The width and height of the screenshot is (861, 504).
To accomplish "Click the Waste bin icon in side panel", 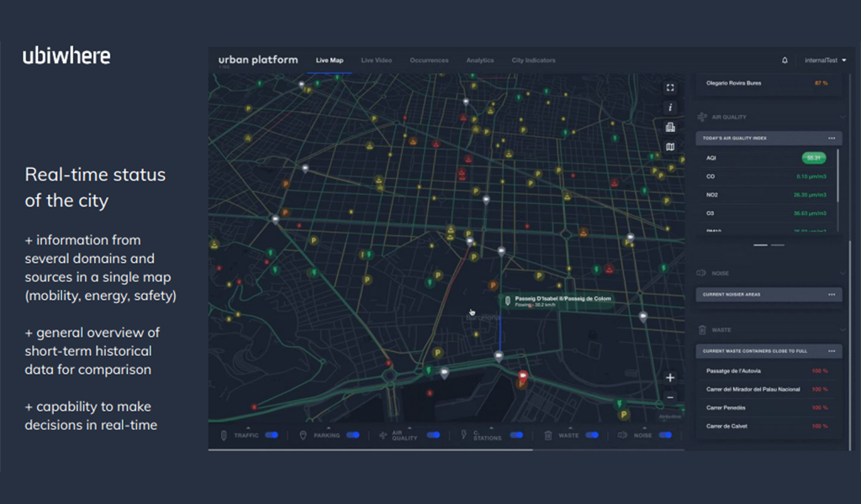I will [x=702, y=329].
